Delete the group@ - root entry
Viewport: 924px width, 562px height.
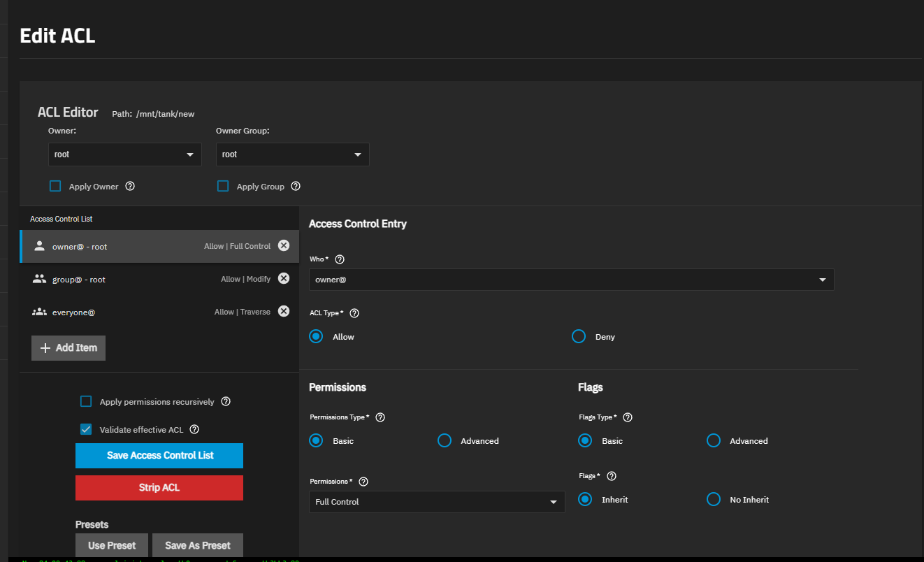tap(284, 278)
